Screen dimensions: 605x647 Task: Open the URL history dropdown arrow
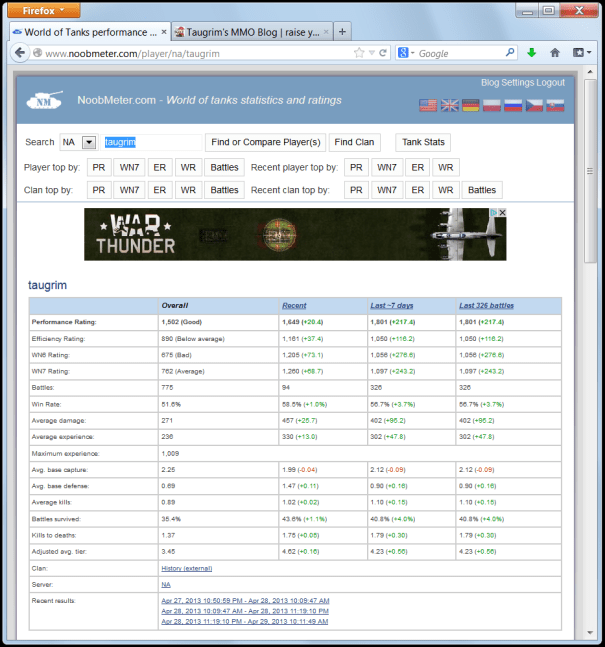click(371, 53)
